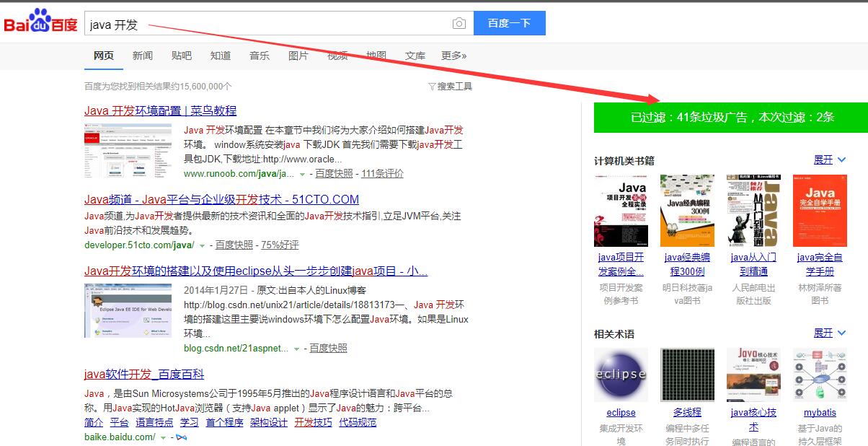The image size is (868, 446).
Task: Open the 架构设计 sub-link
Action: coord(269,423)
